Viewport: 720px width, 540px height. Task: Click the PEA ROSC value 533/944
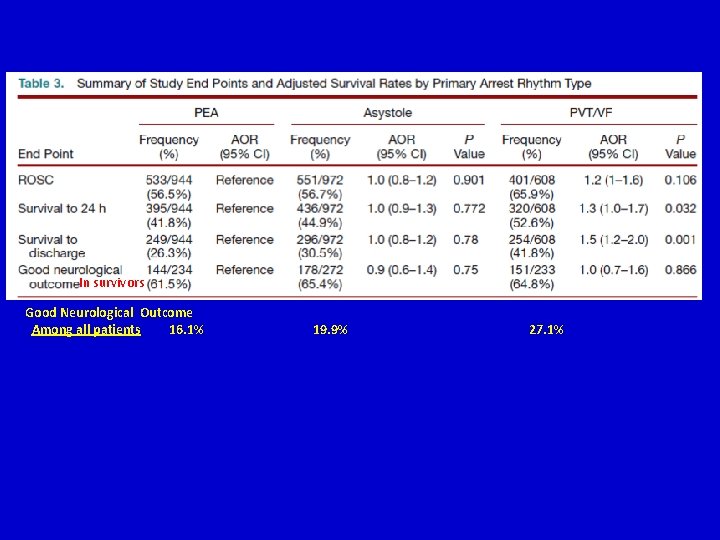tap(169, 180)
